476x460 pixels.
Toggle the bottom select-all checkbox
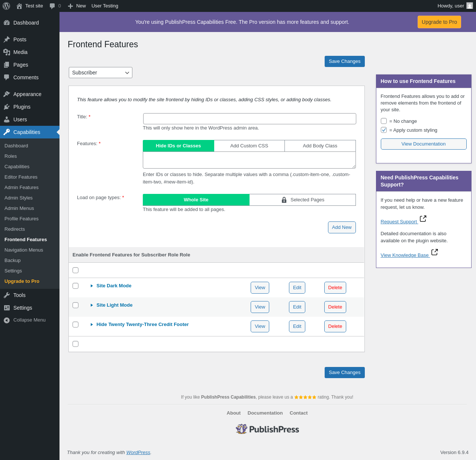coord(75,344)
